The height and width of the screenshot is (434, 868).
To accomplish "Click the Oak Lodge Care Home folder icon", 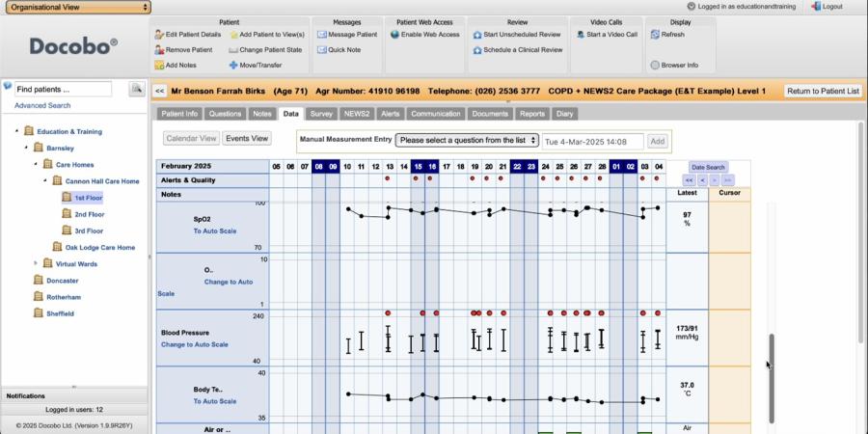I will pos(57,247).
